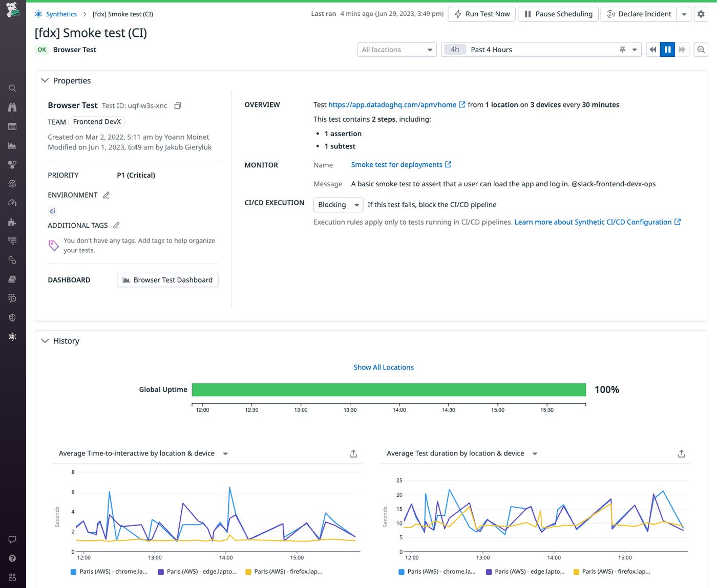This screenshot has height=588, width=717.
Task: Collapse the History section
Action: tap(46, 341)
